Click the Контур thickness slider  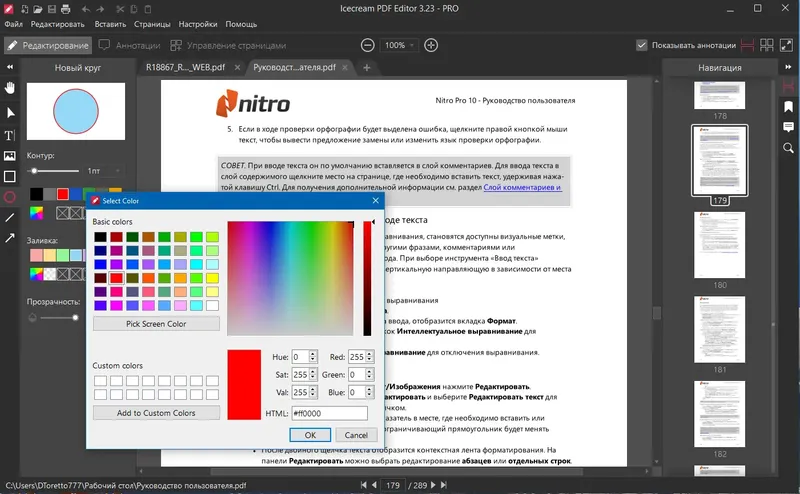tap(54, 171)
